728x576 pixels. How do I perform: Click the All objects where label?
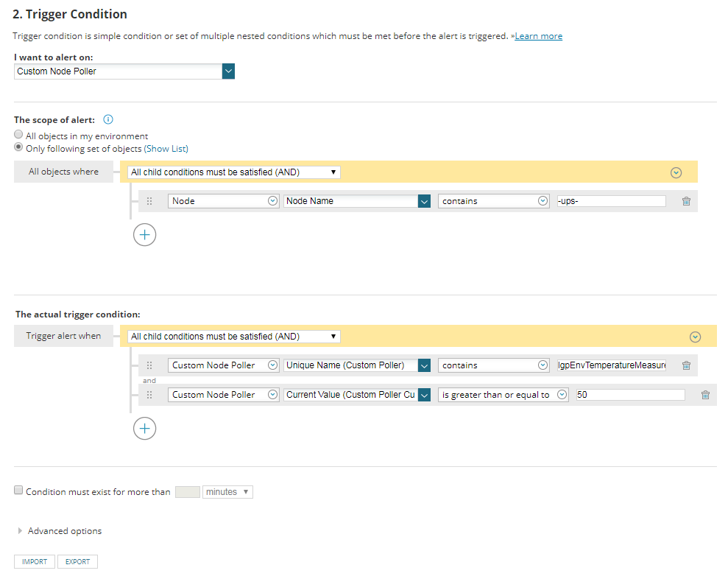63,172
